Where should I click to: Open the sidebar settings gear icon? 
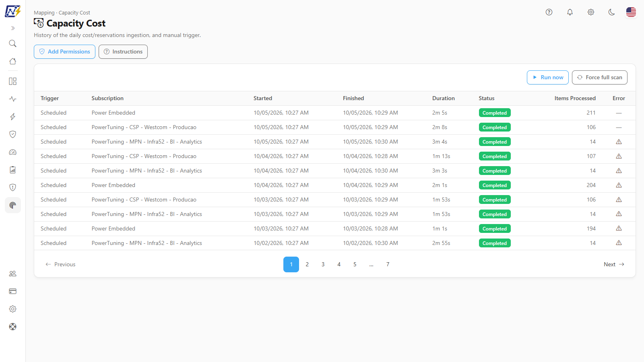point(13,309)
